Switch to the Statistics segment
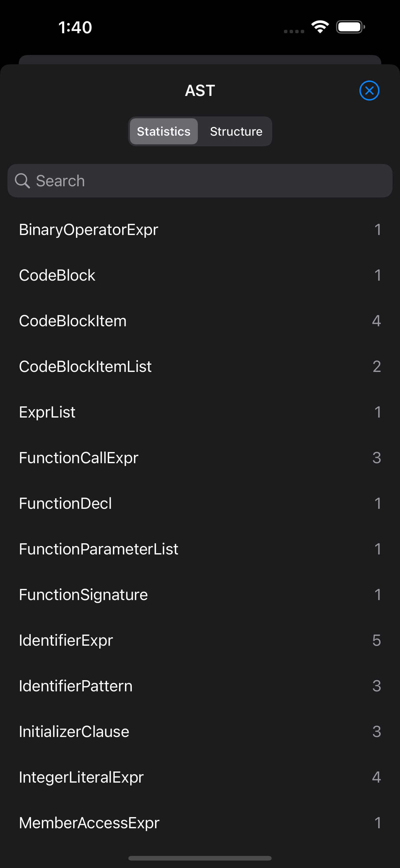The width and height of the screenshot is (400, 868). click(164, 131)
